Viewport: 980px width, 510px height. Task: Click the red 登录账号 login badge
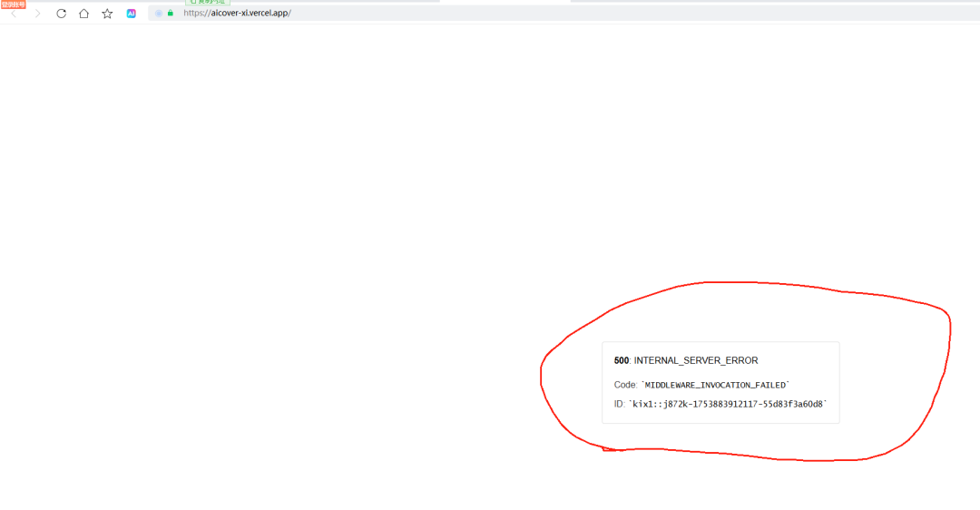(14, 4)
